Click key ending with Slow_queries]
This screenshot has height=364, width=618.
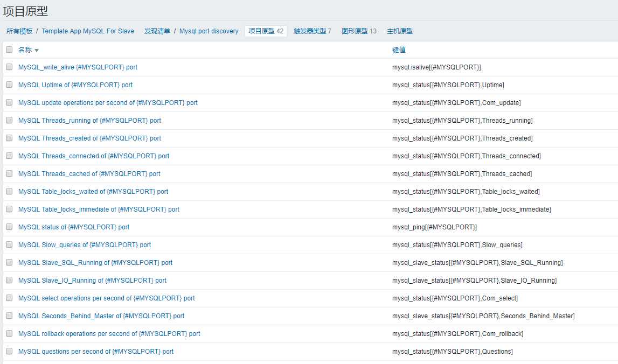point(457,245)
